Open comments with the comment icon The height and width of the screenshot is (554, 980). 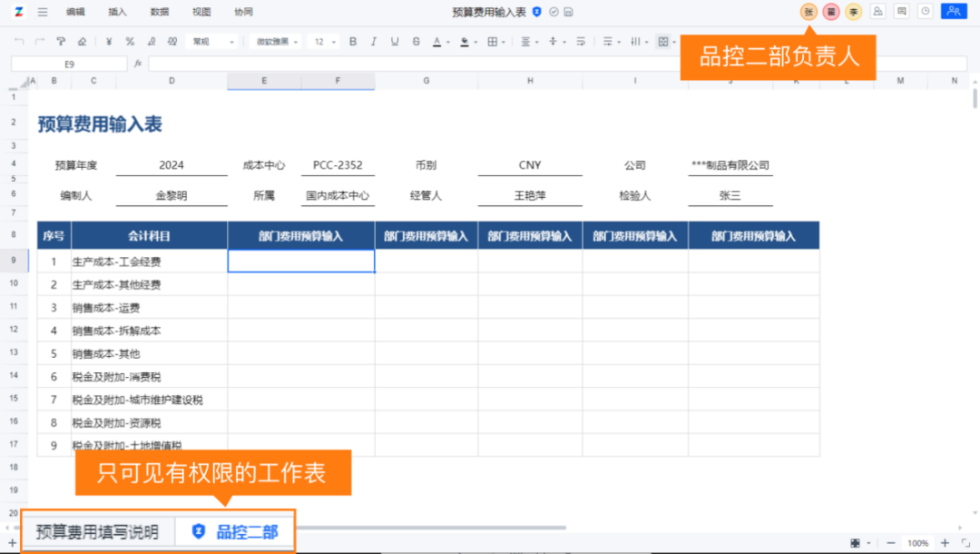901,11
